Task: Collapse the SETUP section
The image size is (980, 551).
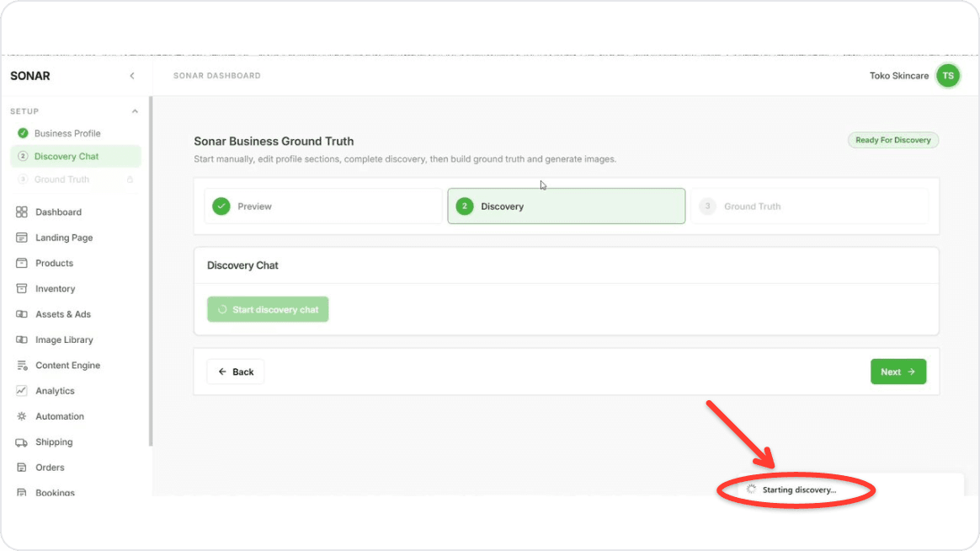Action: coord(135,111)
